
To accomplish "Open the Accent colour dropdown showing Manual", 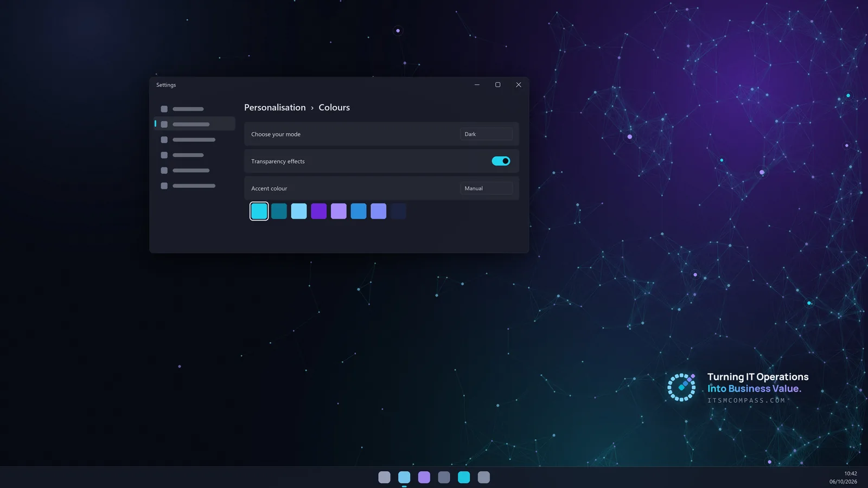I will click(x=486, y=188).
